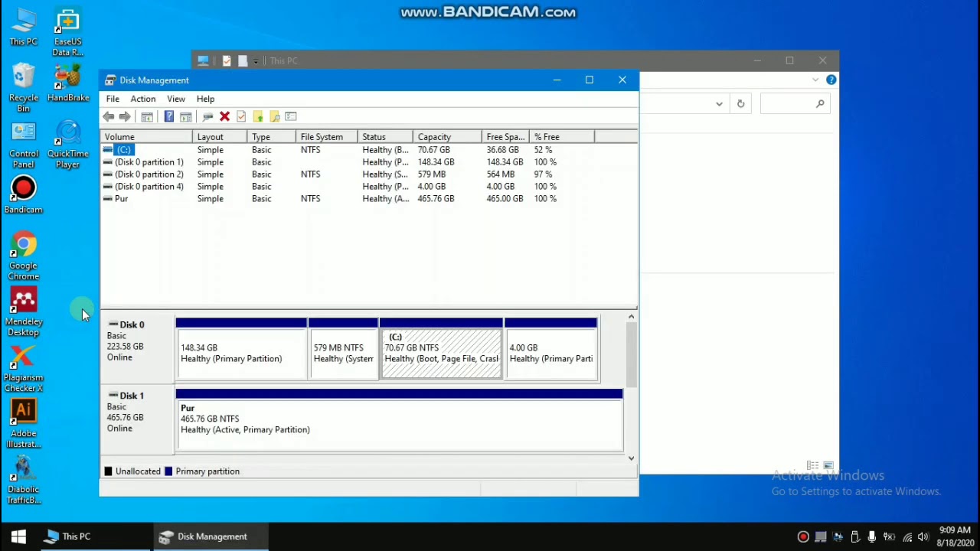Select the (C:) 70.67 GB NTFS partition block
The image size is (980, 551).
(441, 354)
